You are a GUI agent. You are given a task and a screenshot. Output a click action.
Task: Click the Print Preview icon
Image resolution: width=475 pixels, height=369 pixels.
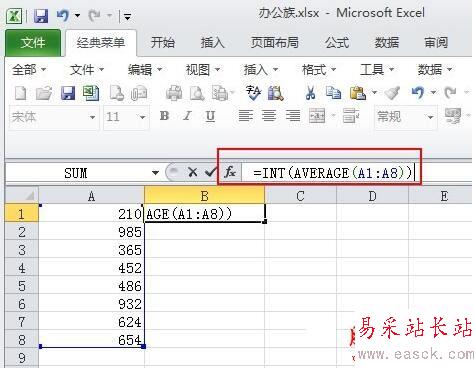(197, 93)
